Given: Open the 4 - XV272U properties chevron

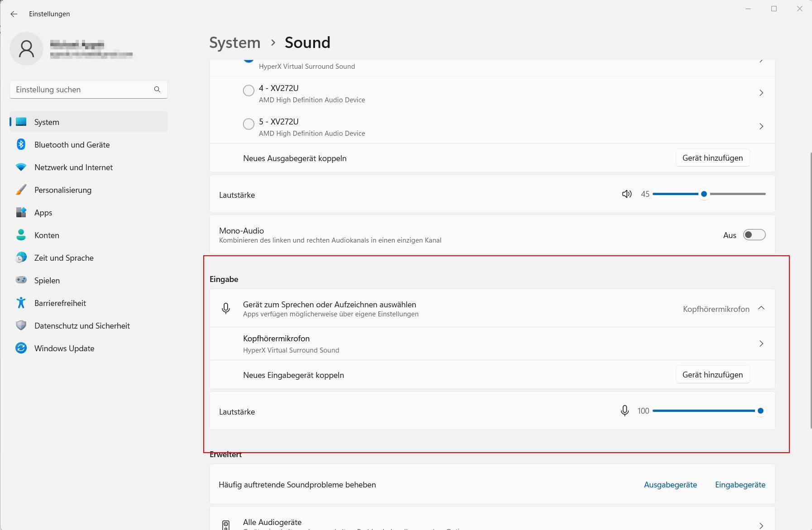Looking at the screenshot, I should 761,93.
